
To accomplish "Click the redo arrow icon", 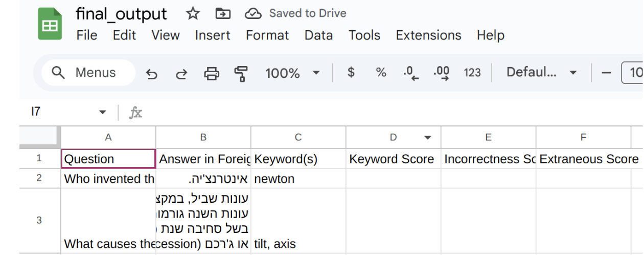I will (x=181, y=74).
